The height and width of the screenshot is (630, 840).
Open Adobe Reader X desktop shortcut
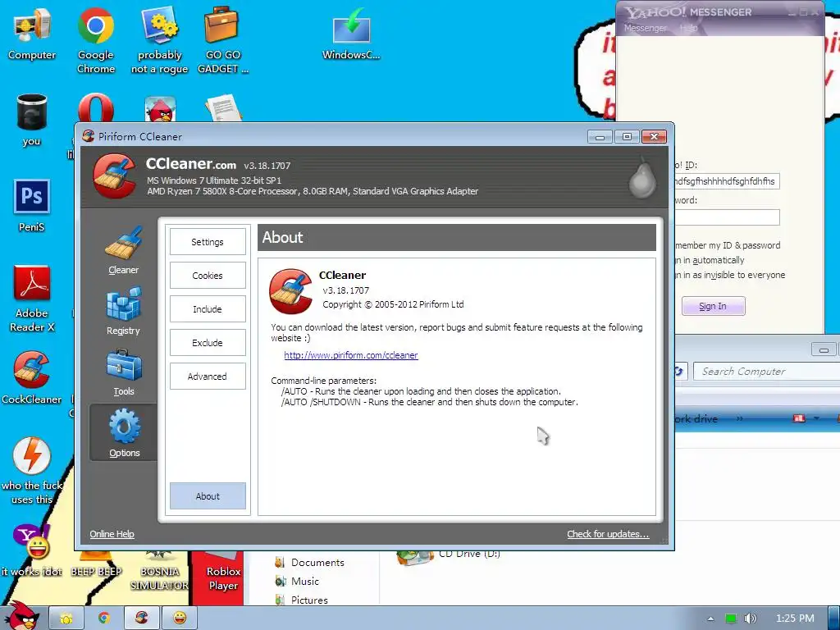(32, 299)
